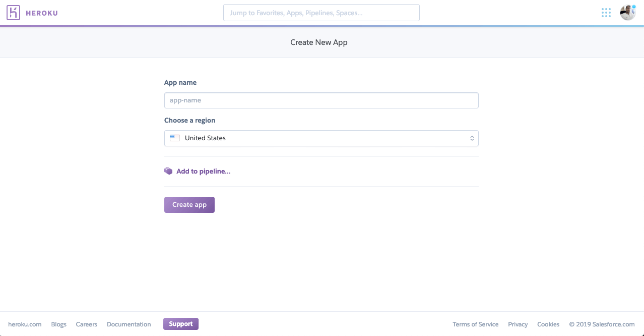This screenshot has height=336, width=644.
Task: Go to Blogs in the footer
Action: (58, 324)
